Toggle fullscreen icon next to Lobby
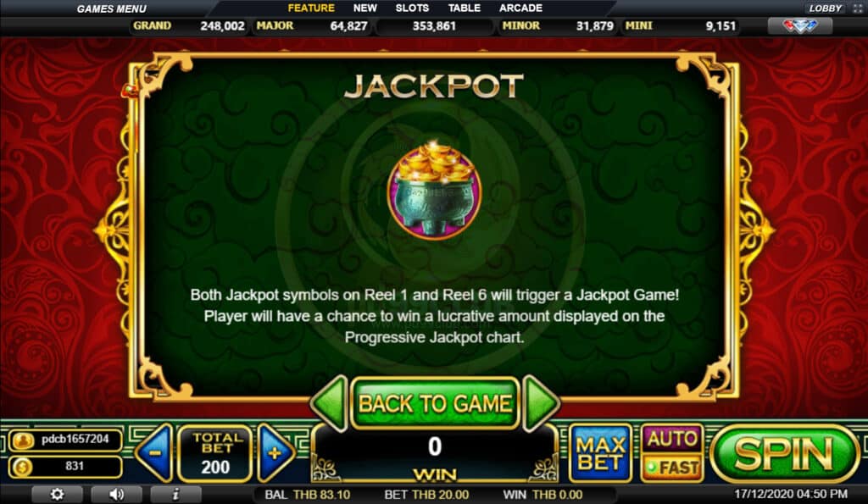The height and width of the screenshot is (504, 868). (x=859, y=8)
